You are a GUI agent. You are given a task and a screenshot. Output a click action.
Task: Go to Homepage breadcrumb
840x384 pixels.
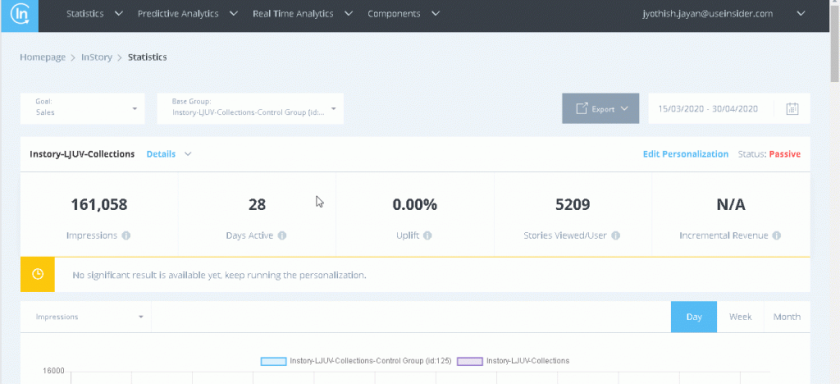[x=42, y=57]
